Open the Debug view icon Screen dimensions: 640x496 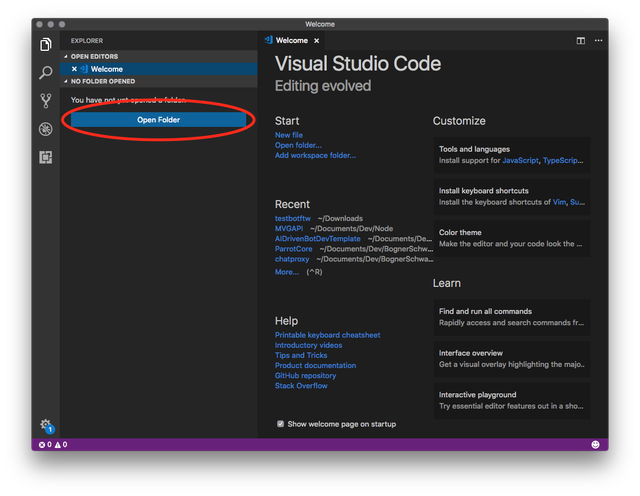click(x=46, y=129)
